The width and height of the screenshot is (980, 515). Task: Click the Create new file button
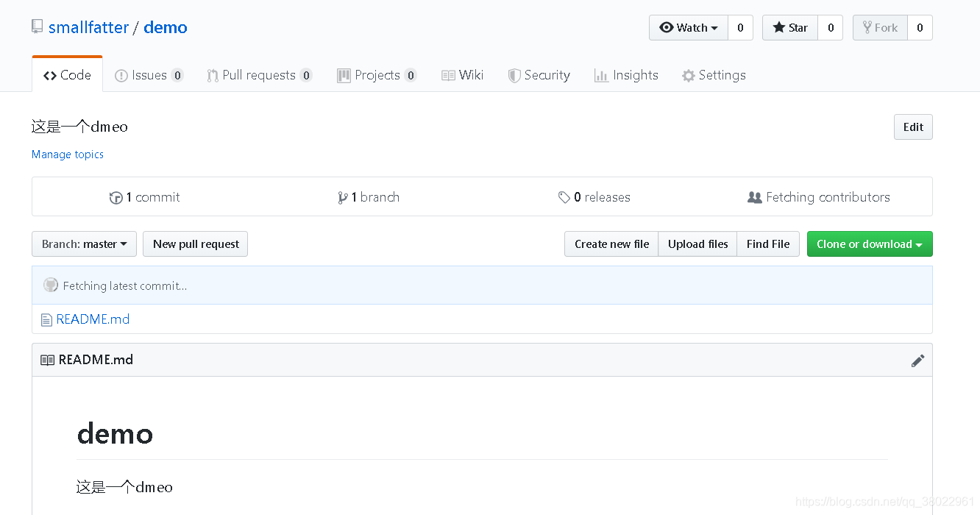tap(611, 244)
